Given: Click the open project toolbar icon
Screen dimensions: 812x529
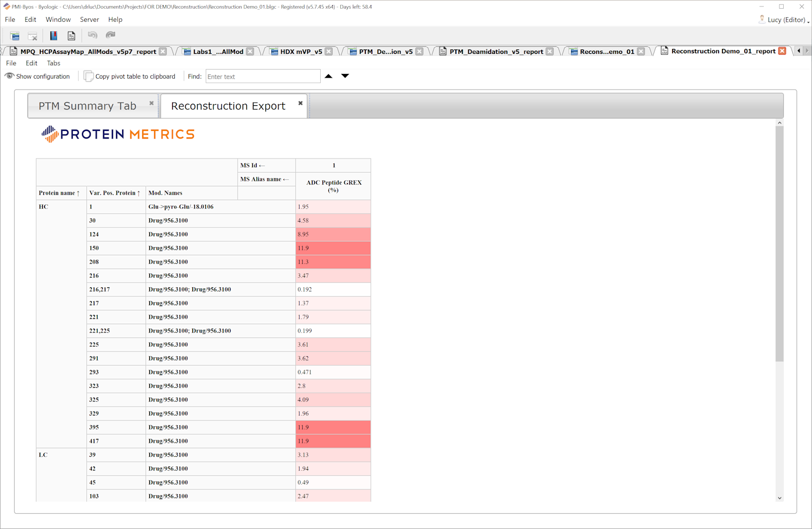Looking at the screenshot, I should (15, 36).
